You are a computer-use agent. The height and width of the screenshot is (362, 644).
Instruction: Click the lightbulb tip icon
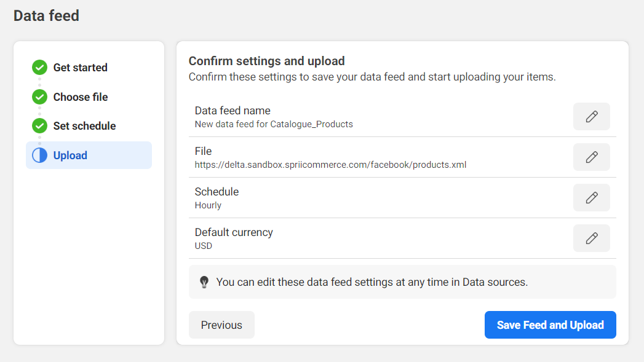click(204, 282)
